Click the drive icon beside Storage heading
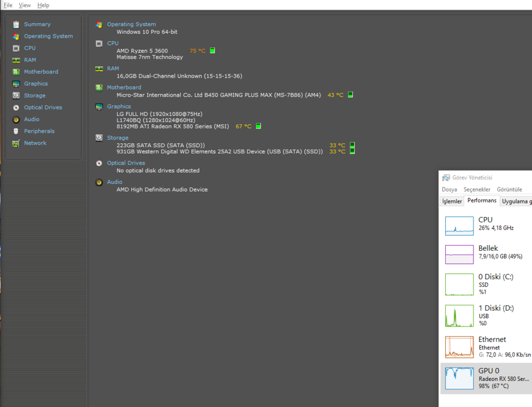This screenshot has width=532, height=407. point(99,138)
